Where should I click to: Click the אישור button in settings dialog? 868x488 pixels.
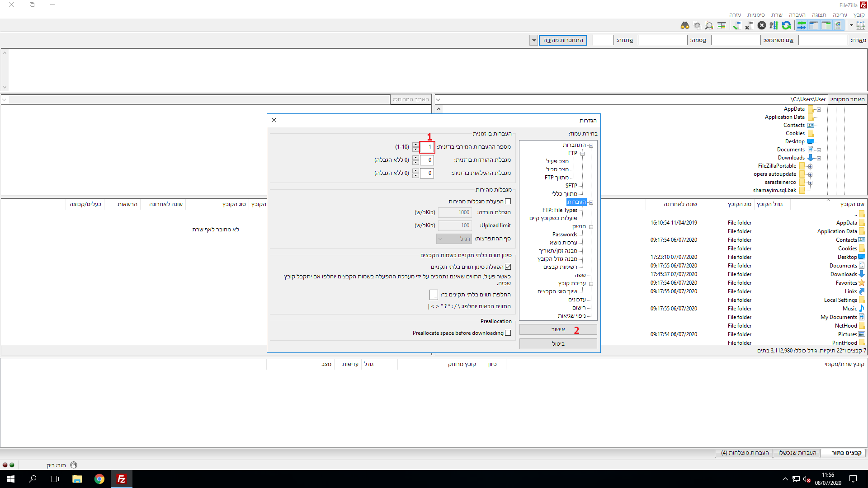(x=558, y=329)
